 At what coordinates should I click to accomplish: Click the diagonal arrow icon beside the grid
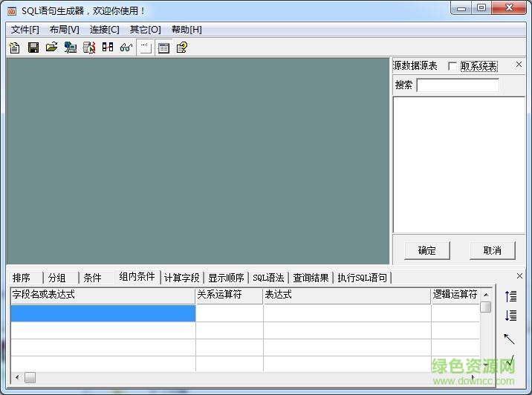509,339
